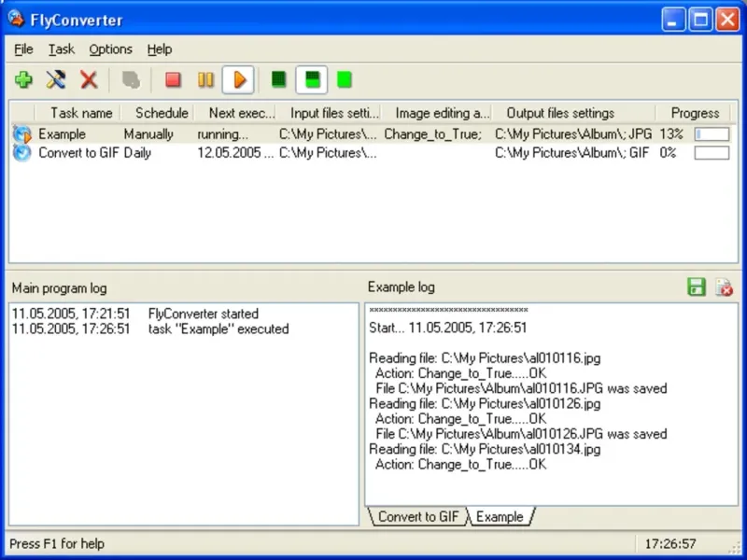Start the task with orange play button

point(238,79)
